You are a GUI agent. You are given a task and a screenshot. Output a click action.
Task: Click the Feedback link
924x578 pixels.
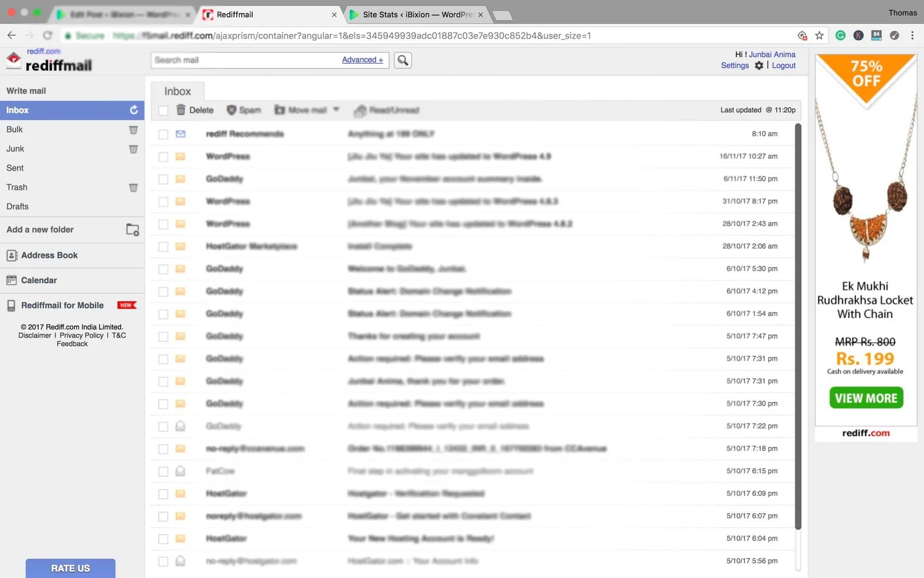[72, 344]
